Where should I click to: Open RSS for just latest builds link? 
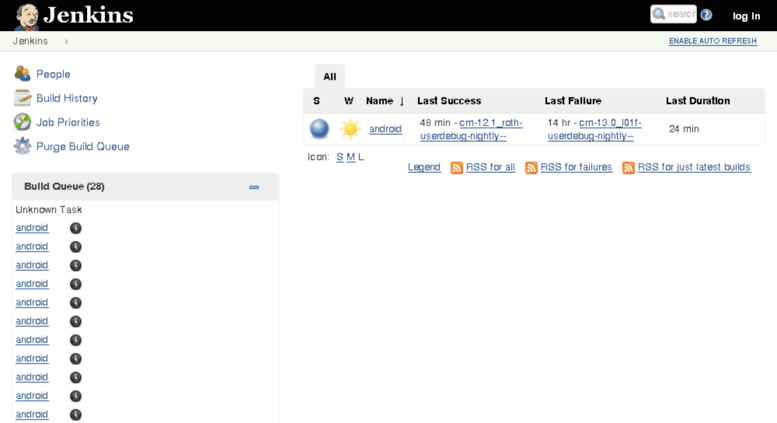click(694, 167)
